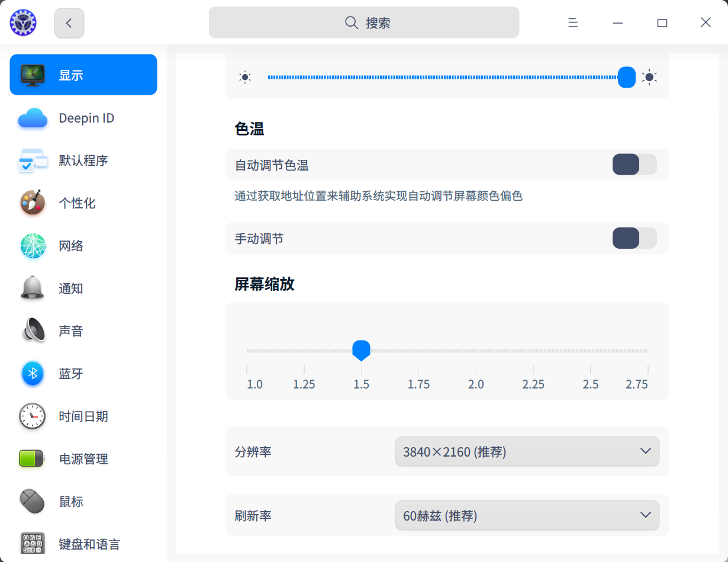Viewport: 728px width, 562px height.
Task: Toggle the brightness slider handle
Action: coord(626,77)
